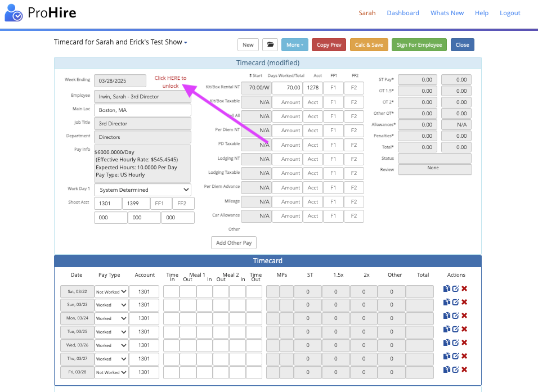The image size is (538, 392).
Task: Click Logout in the top navigation
Action: (x=510, y=13)
